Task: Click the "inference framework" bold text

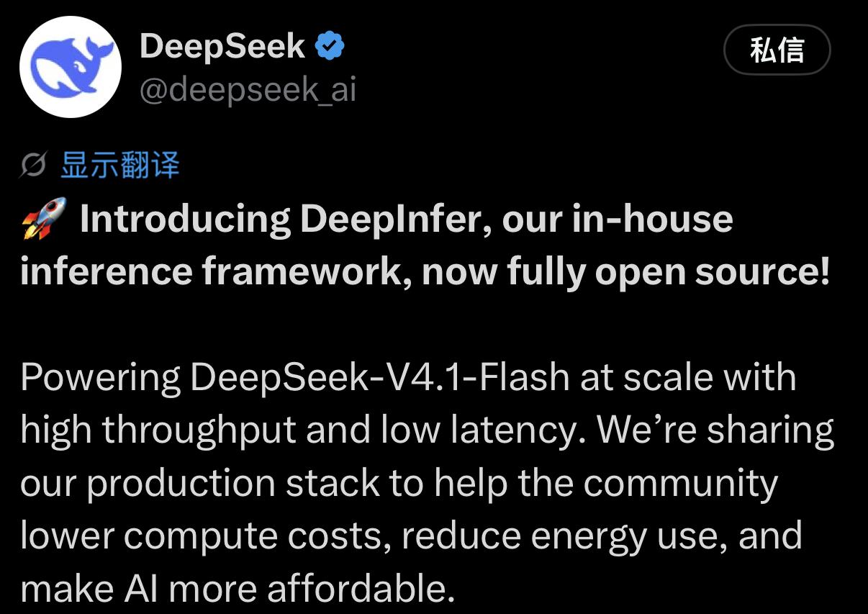Action: tap(217, 271)
